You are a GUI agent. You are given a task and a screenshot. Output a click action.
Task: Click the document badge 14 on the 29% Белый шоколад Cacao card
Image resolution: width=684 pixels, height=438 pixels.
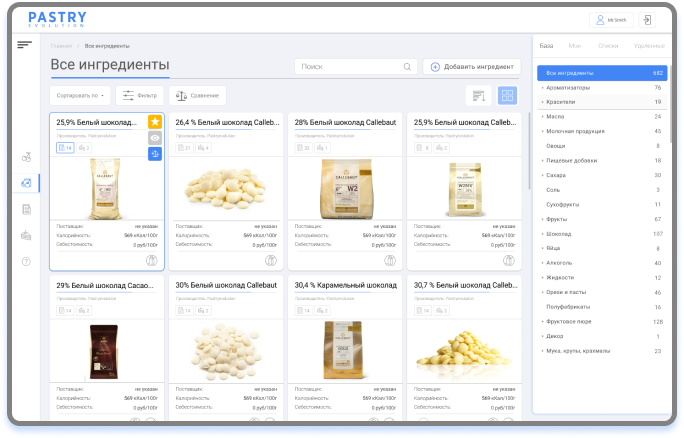(x=65, y=311)
